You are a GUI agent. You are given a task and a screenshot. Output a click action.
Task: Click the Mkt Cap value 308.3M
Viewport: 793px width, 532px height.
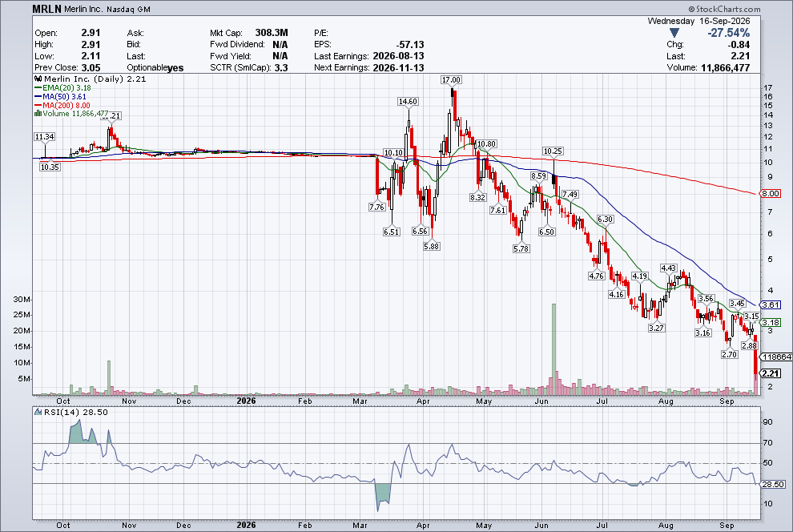271,33
